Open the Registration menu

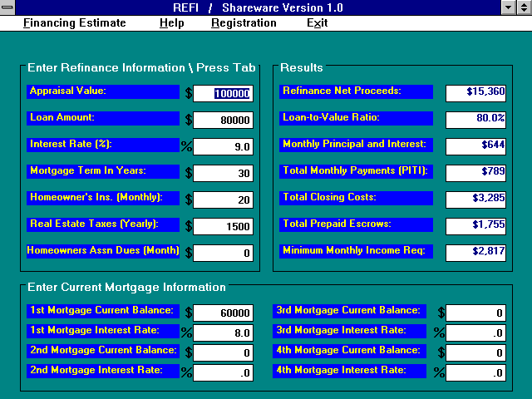point(244,22)
